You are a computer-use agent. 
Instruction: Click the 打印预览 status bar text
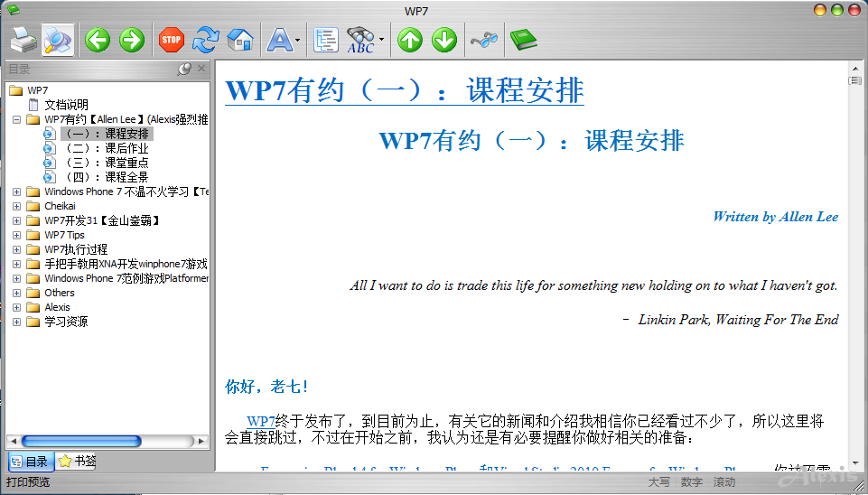click(x=28, y=481)
